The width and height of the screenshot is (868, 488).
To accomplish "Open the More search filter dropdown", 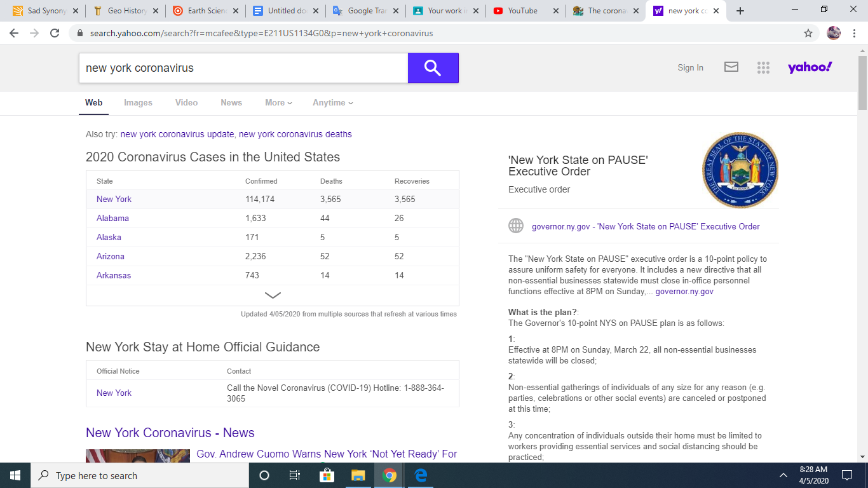I will click(278, 102).
